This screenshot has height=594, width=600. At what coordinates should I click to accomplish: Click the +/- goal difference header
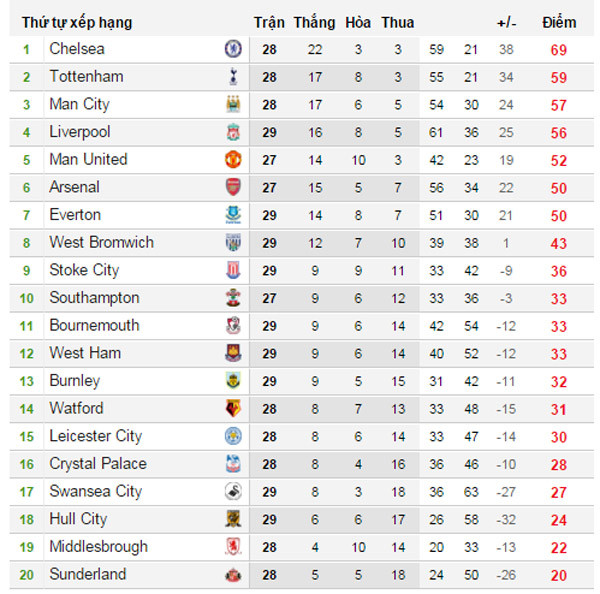(x=506, y=22)
